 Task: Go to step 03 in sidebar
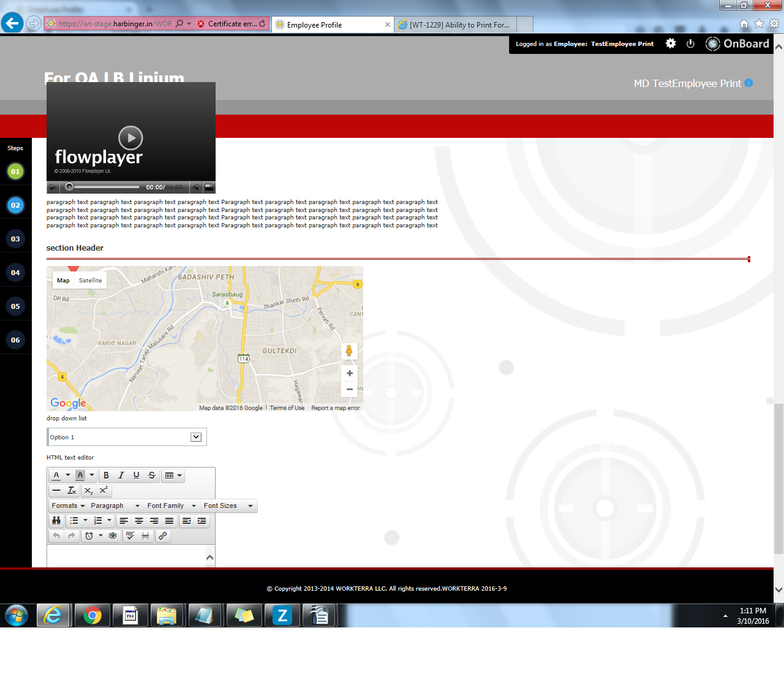coord(15,239)
